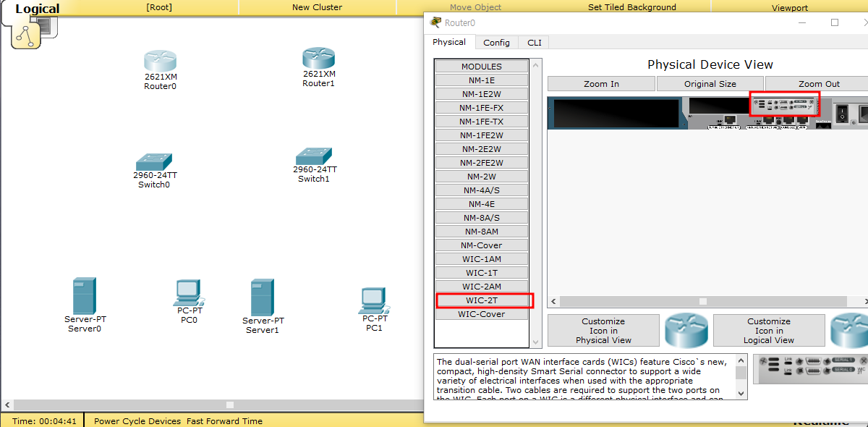Click the device view horizontal scrollbar thumb

point(702,301)
